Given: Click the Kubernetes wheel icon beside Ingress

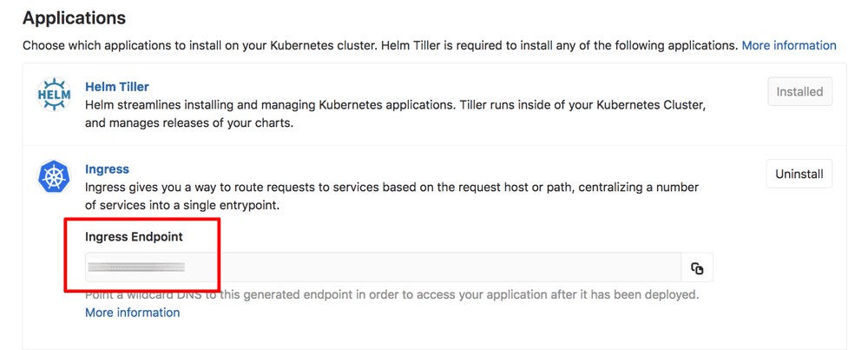Looking at the screenshot, I should click(x=54, y=177).
